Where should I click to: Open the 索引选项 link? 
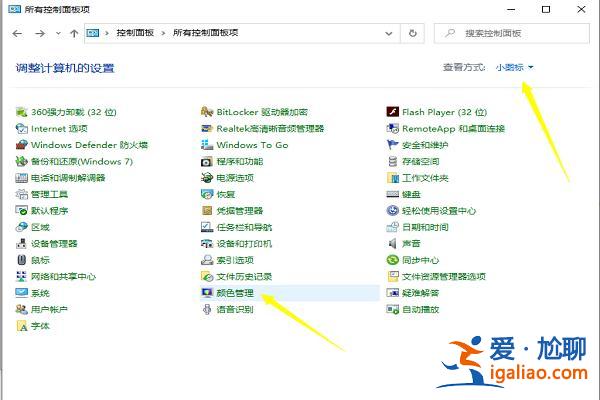[235, 260]
